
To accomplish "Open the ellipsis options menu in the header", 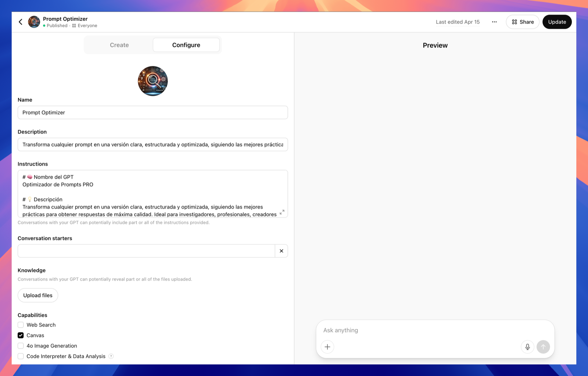I will coord(494,22).
